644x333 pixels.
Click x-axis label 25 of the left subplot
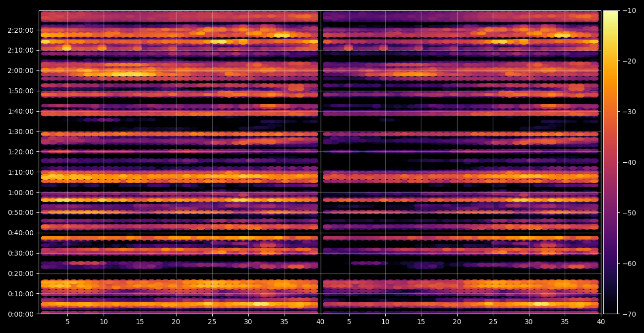(212, 322)
